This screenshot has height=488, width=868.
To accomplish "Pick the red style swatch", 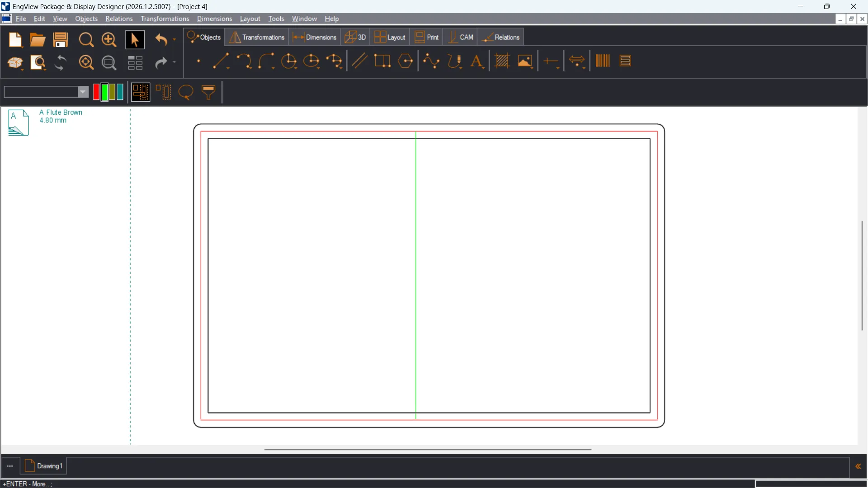I will tap(96, 92).
